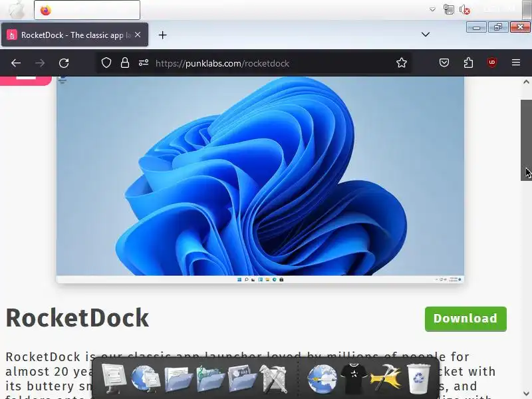Launch the globe browser dock icon
Viewport: 532px width, 399px height.
tap(322, 378)
